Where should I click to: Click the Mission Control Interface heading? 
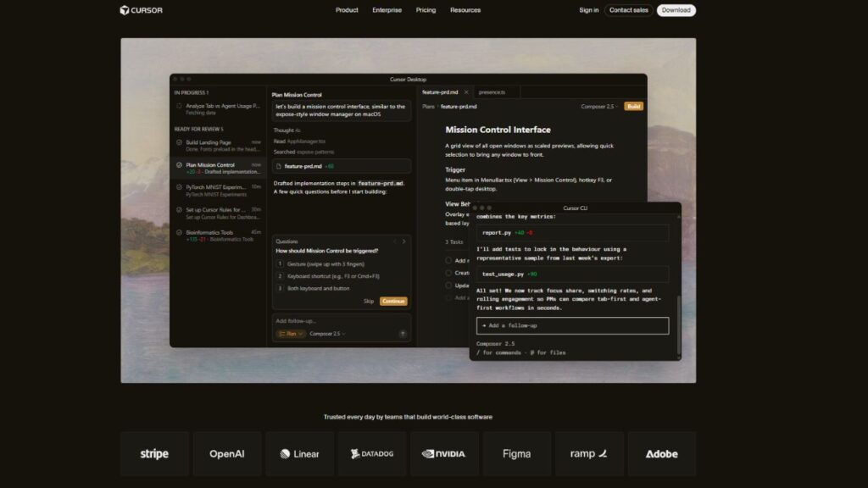[498, 130]
